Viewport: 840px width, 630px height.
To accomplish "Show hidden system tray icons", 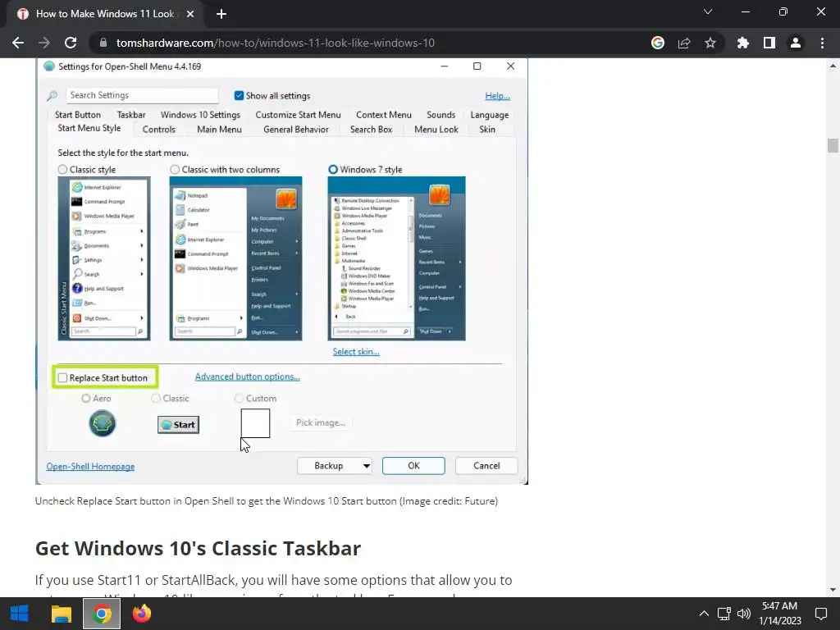I will pos(703,614).
